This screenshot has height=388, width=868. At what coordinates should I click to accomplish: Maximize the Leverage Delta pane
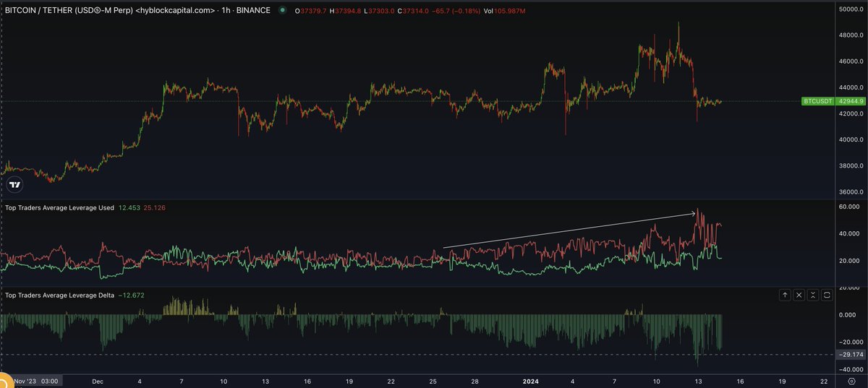(827, 295)
